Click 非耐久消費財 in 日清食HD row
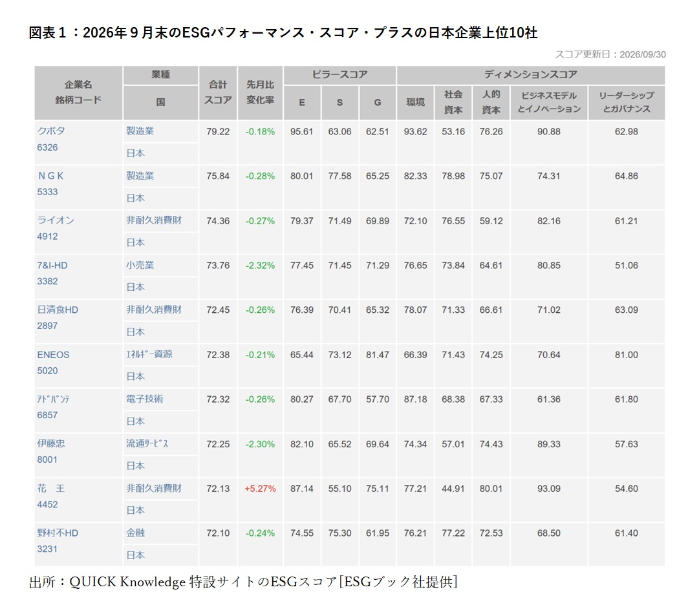The width and height of the screenshot is (699, 616). [154, 310]
